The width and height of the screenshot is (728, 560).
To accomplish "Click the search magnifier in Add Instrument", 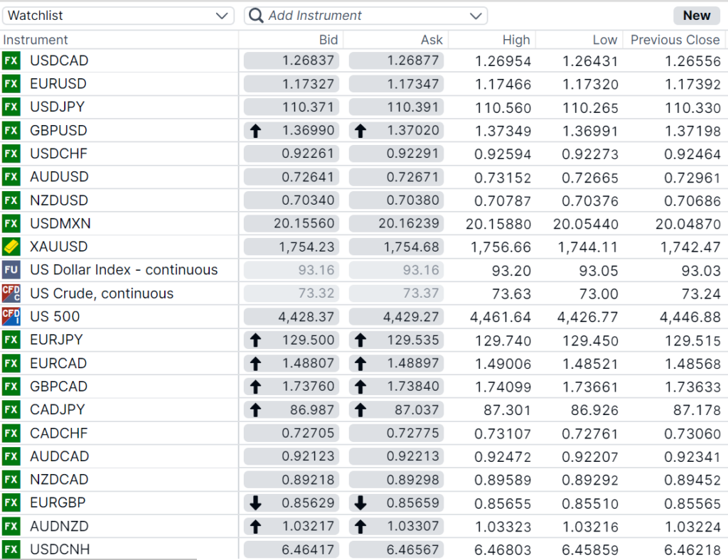I will [256, 16].
